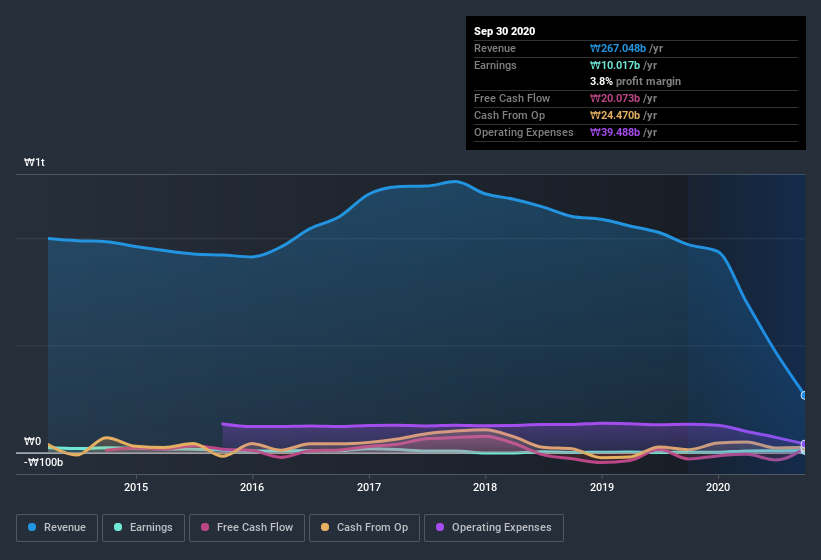Click the 2020 x-axis year label
This screenshot has width=821, height=560.
point(718,487)
